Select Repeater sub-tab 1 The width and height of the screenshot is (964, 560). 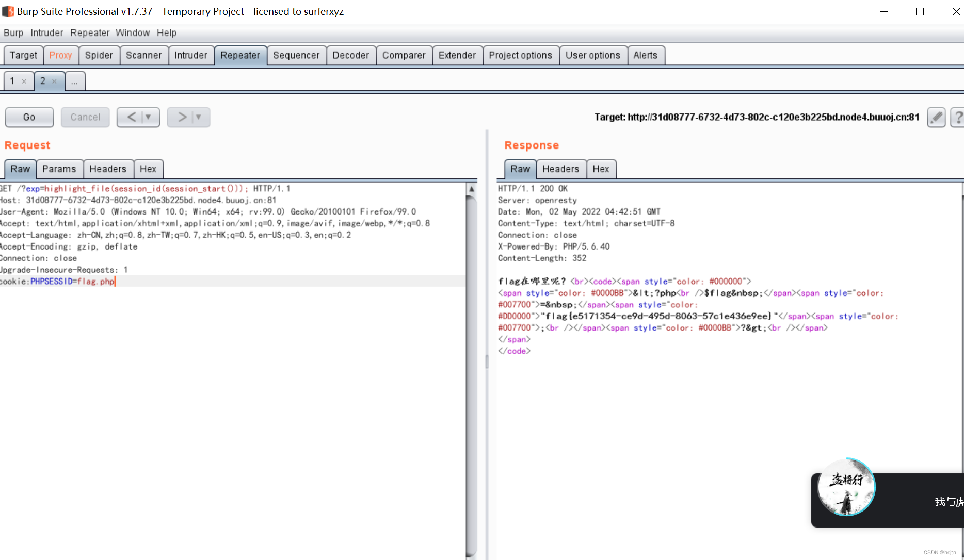pos(12,81)
